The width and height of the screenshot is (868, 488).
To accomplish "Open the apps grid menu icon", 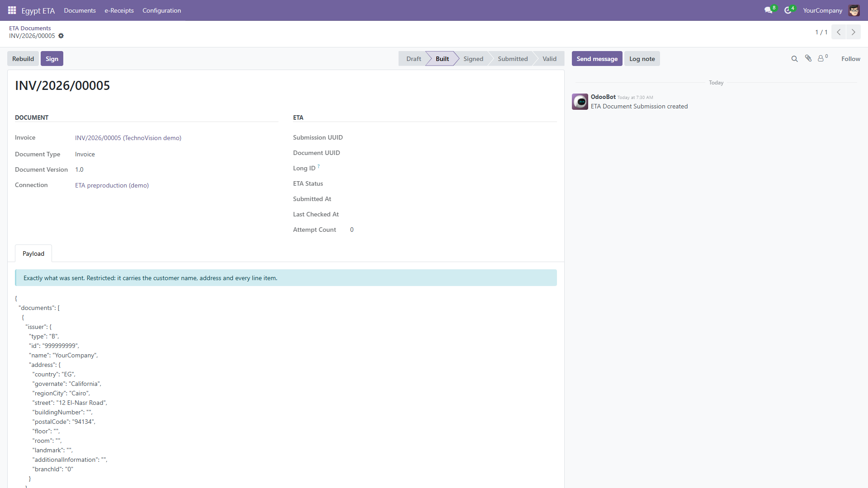I will (x=12, y=10).
